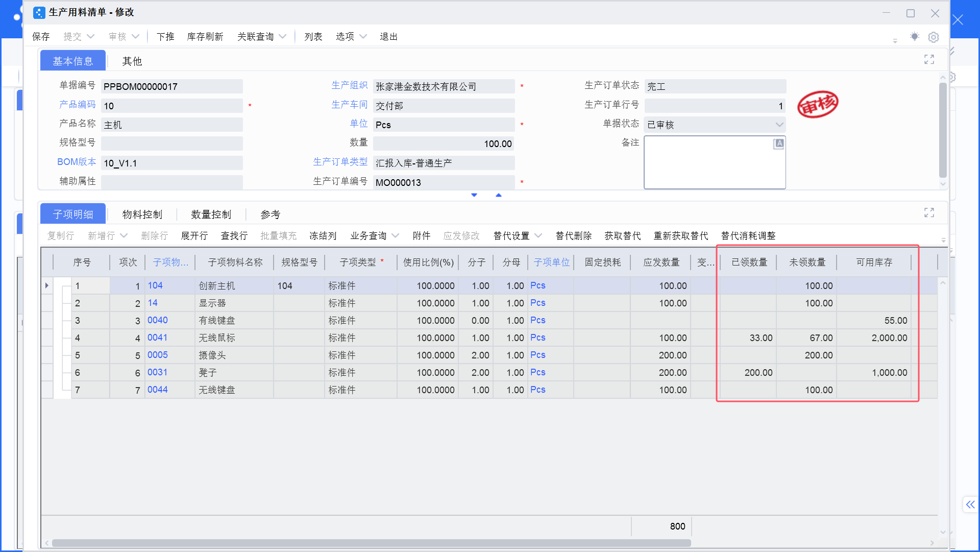
Task: Close the background window with X
Action: point(958,20)
